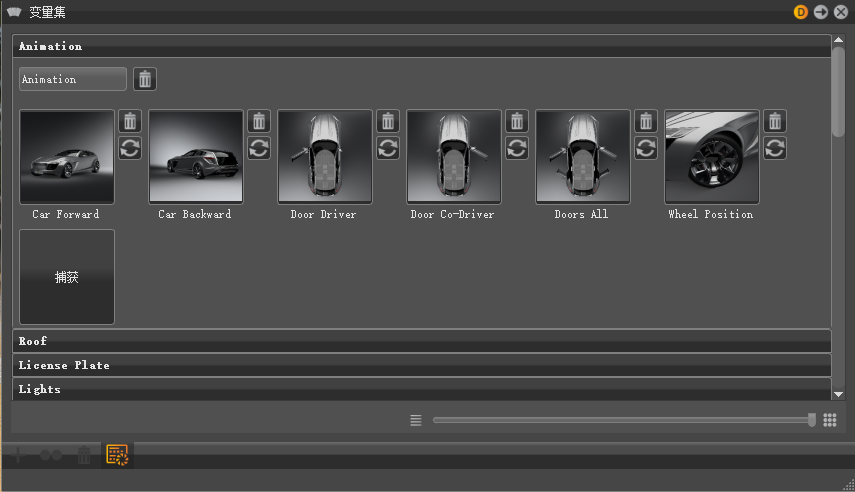Image resolution: width=855 pixels, height=492 pixels.
Task: Expand the Lights section
Action: pos(422,389)
